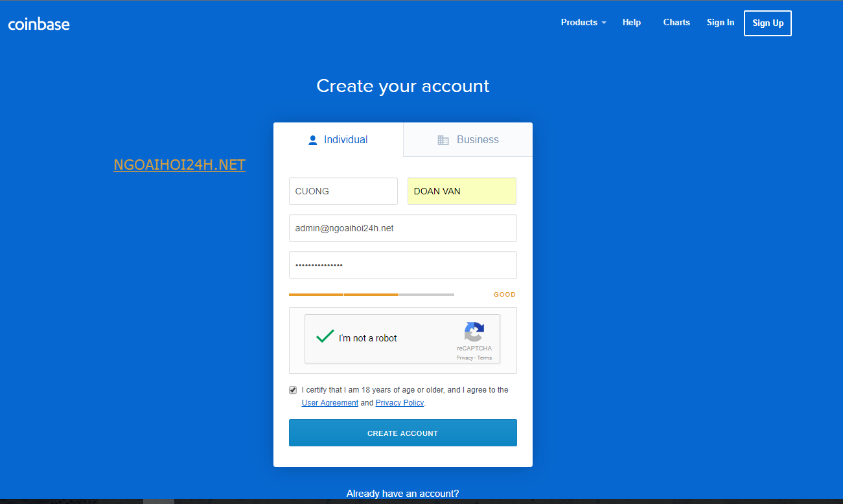The height and width of the screenshot is (504, 843).
Task: Click into the password field
Action: click(402, 265)
